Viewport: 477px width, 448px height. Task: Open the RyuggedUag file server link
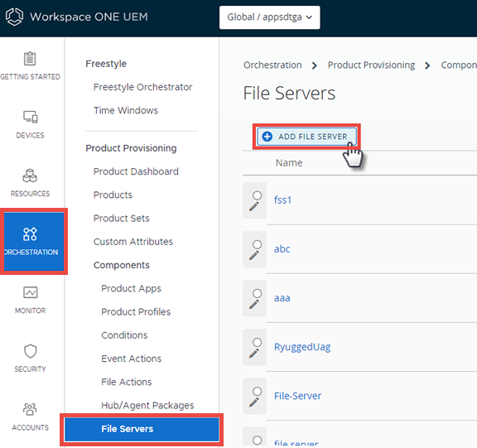click(x=302, y=347)
